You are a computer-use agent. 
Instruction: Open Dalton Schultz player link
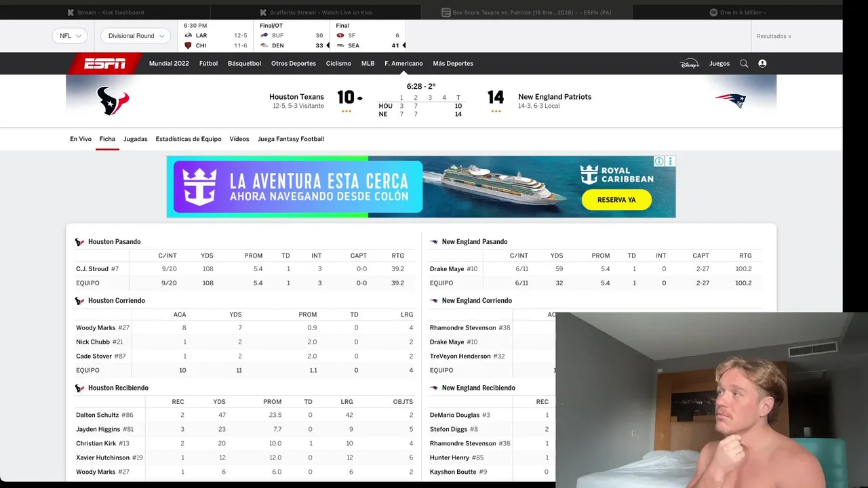(x=98, y=415)
